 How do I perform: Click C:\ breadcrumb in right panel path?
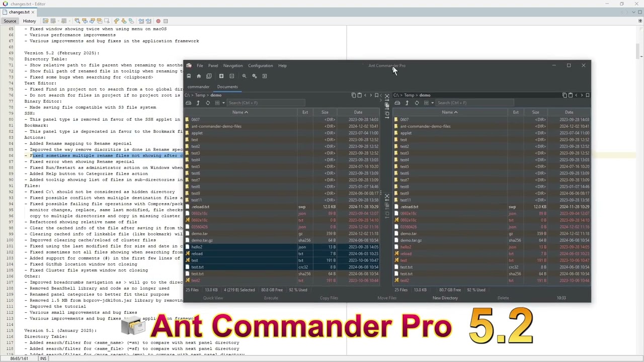(x=396, y=95)
